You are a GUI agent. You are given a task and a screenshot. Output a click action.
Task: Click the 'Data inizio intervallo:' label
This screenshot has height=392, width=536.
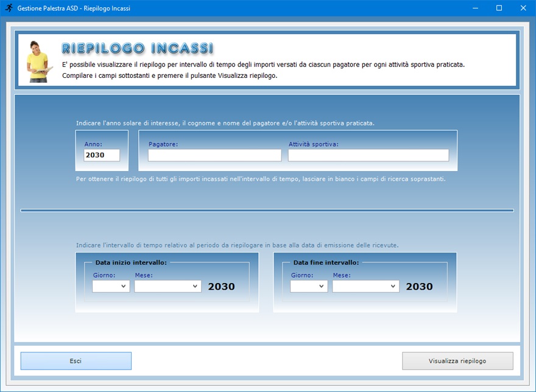coord(131,262)
